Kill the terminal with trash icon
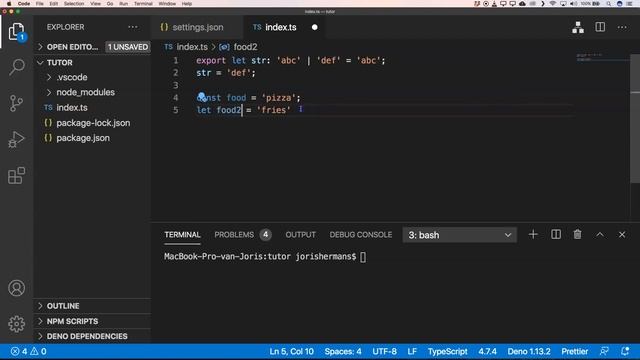 click(577, 235)
